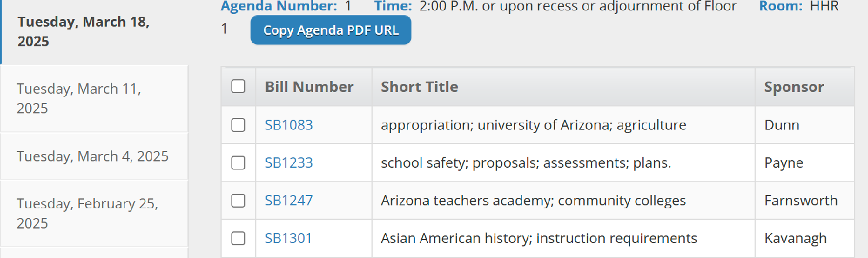Viewport: 868px width, 258px height.
Task: Select the checkbox next to SB1233
Action: click(238, 163)
